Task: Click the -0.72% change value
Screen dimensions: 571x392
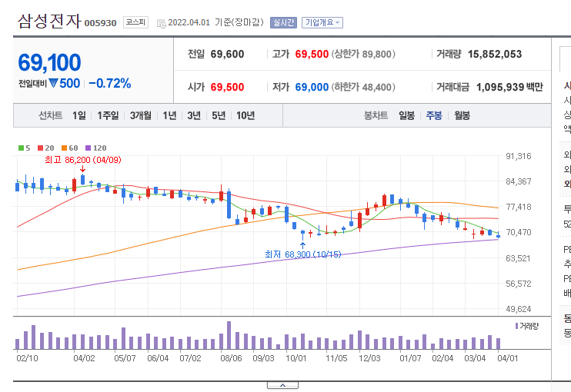Action: [x=109, y=83]
